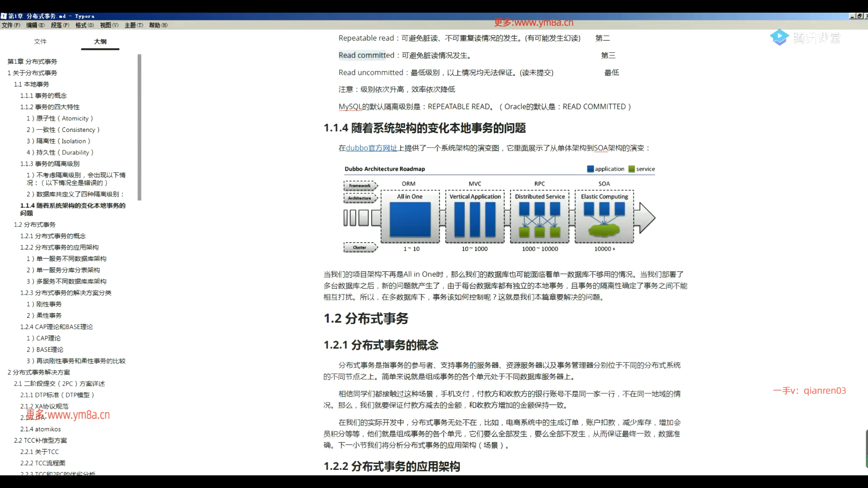Open the 主题(T) menu

(133, 25)
